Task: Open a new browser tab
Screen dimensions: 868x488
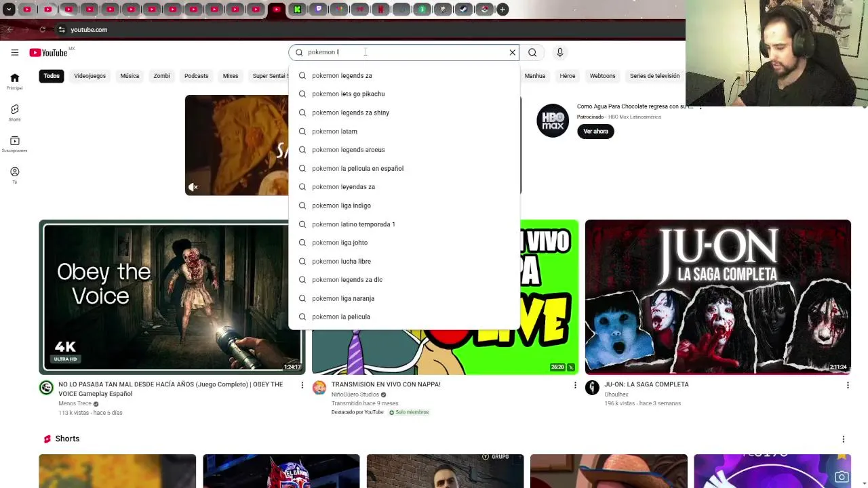Action: coord(502,9)
